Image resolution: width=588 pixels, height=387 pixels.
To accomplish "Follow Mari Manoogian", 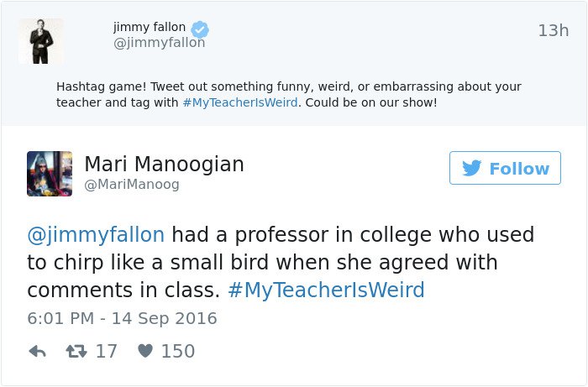I will (x=505, y=168).
